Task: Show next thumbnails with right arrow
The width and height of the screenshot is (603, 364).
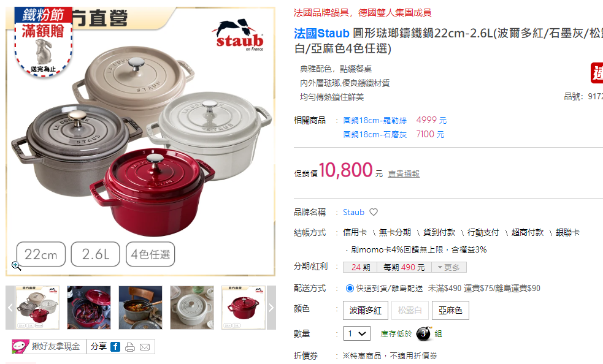Action: (x=271, y=308)
